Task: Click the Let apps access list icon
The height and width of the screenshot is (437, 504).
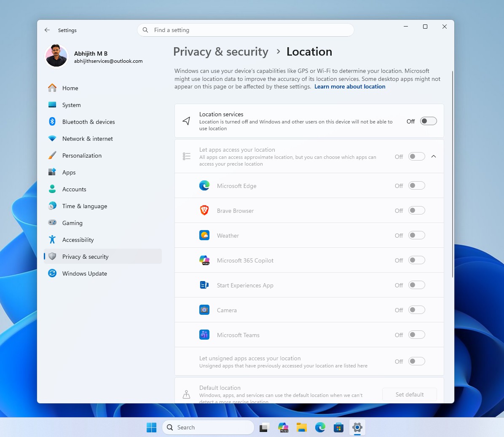Action: point(186,156)
